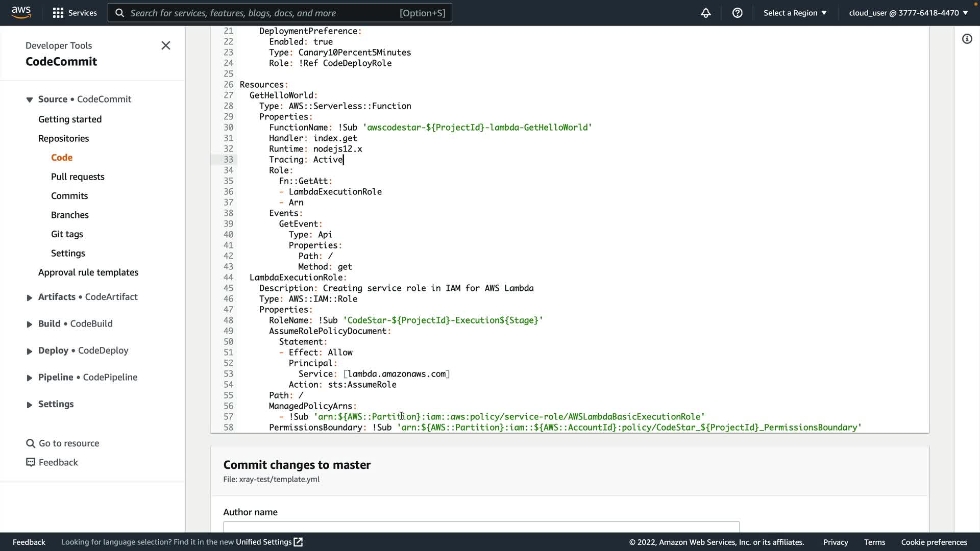
Task: Close the Developer Tools sidebar
Action: (165, 45)
